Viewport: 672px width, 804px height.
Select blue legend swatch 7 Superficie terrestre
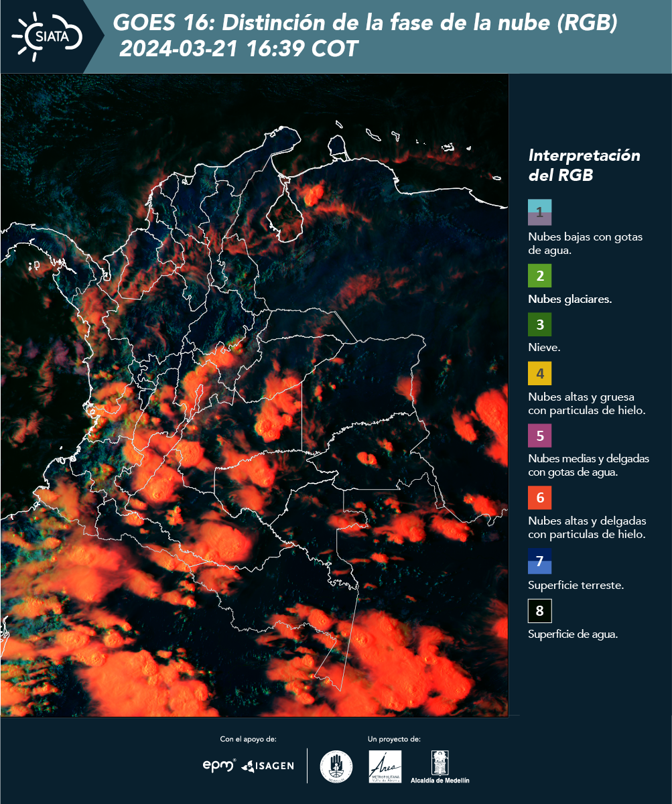click(539, 561)
